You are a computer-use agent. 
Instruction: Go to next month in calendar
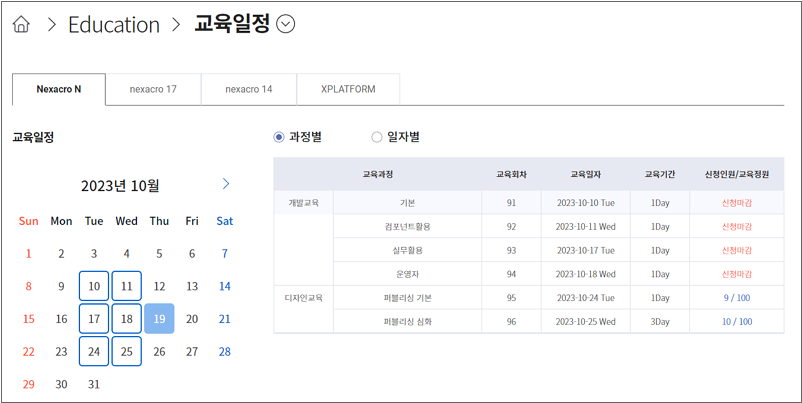[x=225, y=184]
